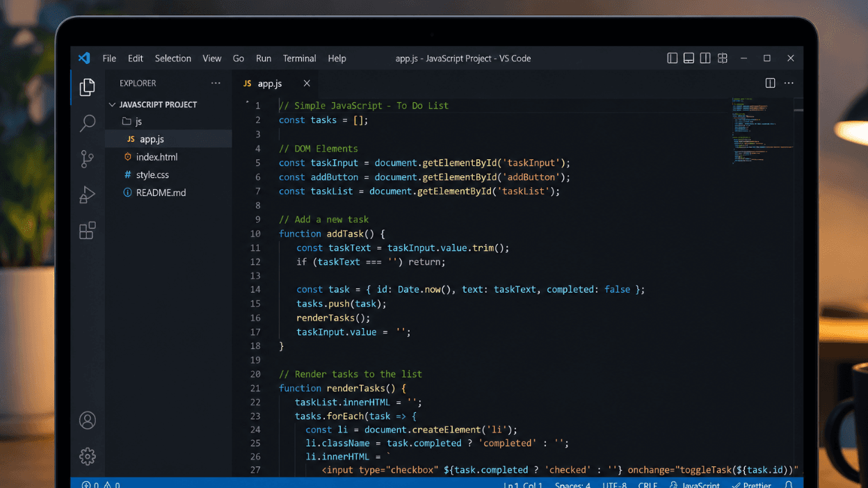The height and width of the screenshot is (488, 868).
Task: Open the File menu
Action: pyautogui.click(x=109, y=58)
